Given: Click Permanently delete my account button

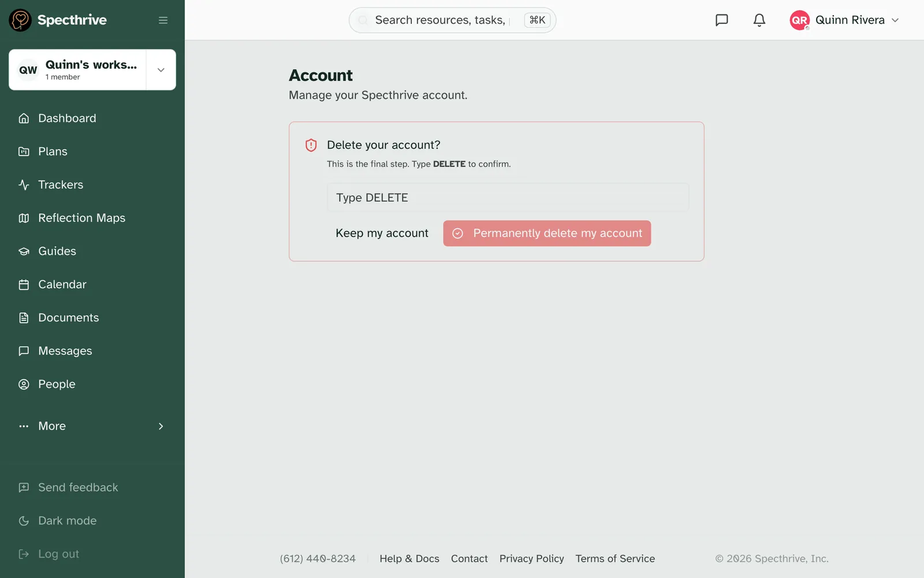Looking at the screenshot, I should click(547, 234).
